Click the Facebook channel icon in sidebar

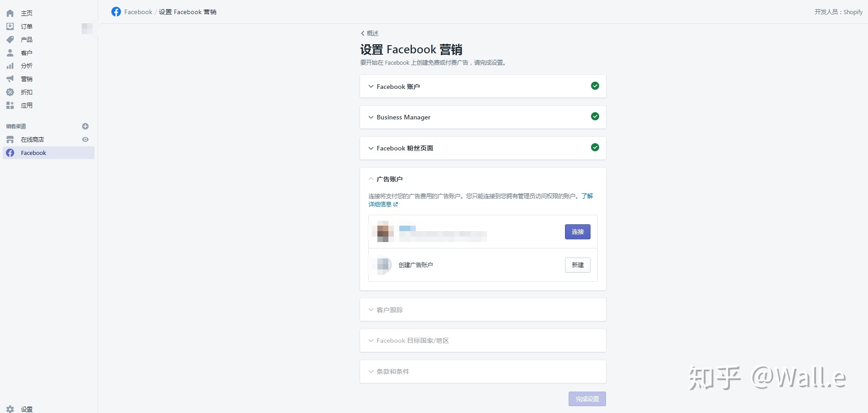10,153
